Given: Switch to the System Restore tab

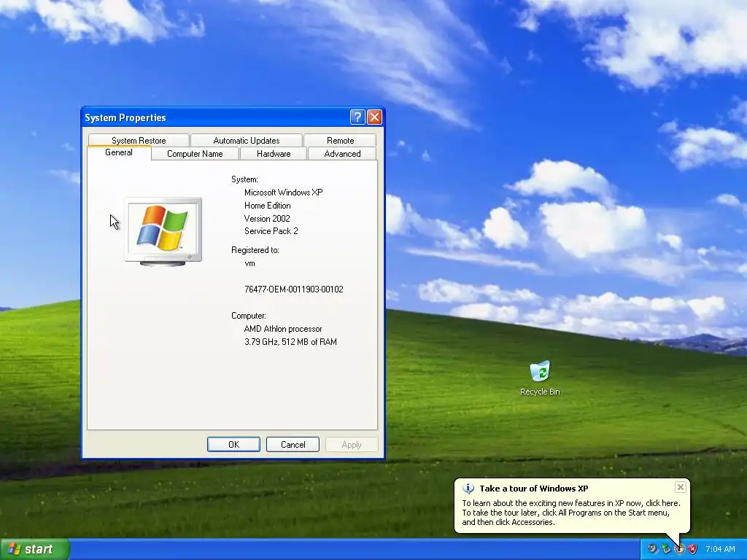Looking at the screenshot, I should (x=139, y=141).
